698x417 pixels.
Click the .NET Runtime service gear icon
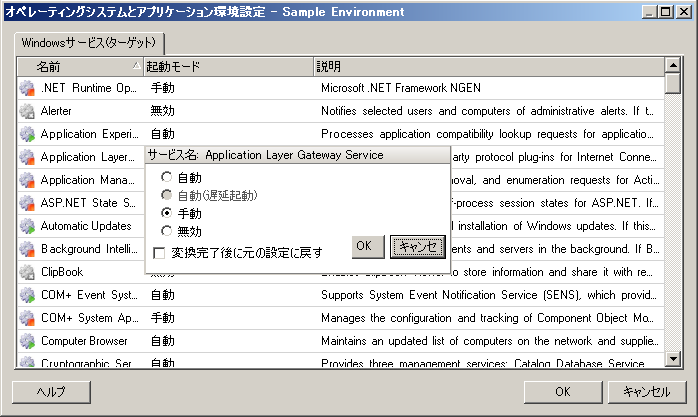(27, 88)
